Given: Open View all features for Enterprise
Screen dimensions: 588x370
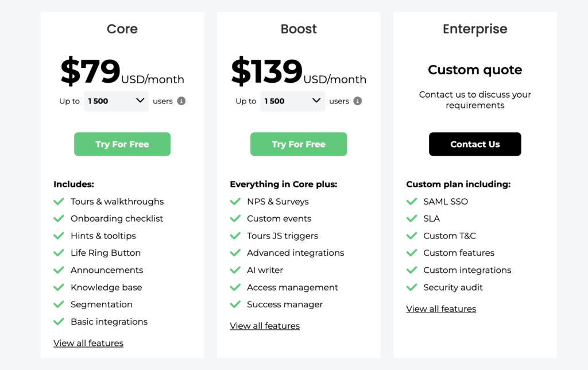Looking at the screenshot, I should 441,309.
